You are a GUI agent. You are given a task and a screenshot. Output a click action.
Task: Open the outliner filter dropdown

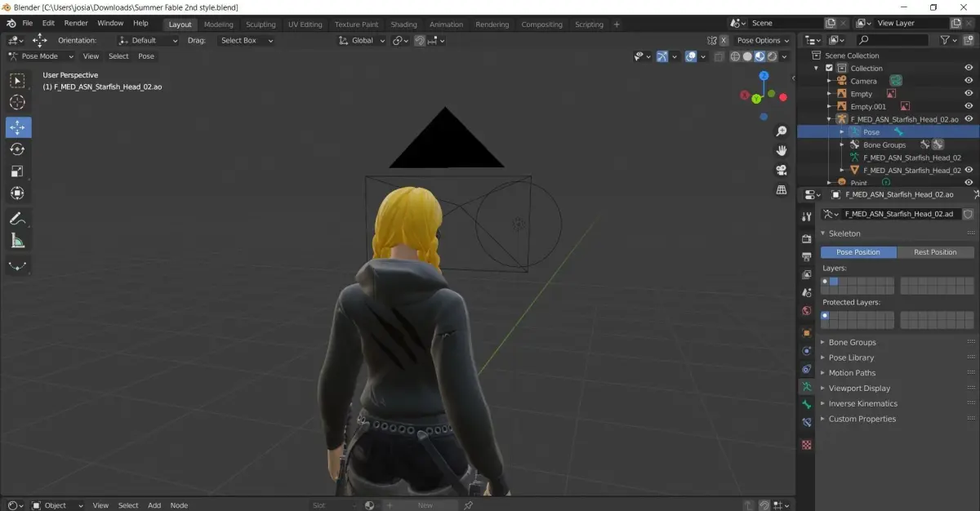(x=948, y=39)
